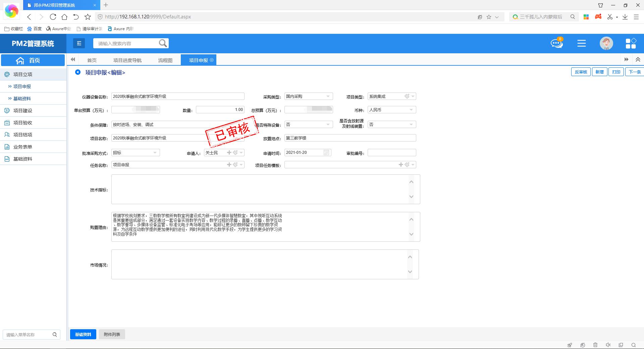Open the 币种 dropdown
This screenshot has height=349, width=644.
(x=411, y=110)
